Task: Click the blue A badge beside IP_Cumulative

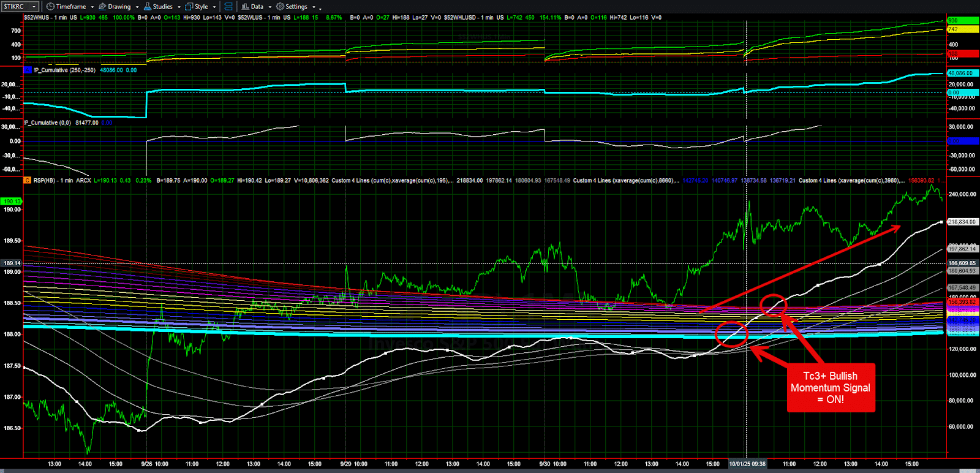Action: click(x=28, y=70)
